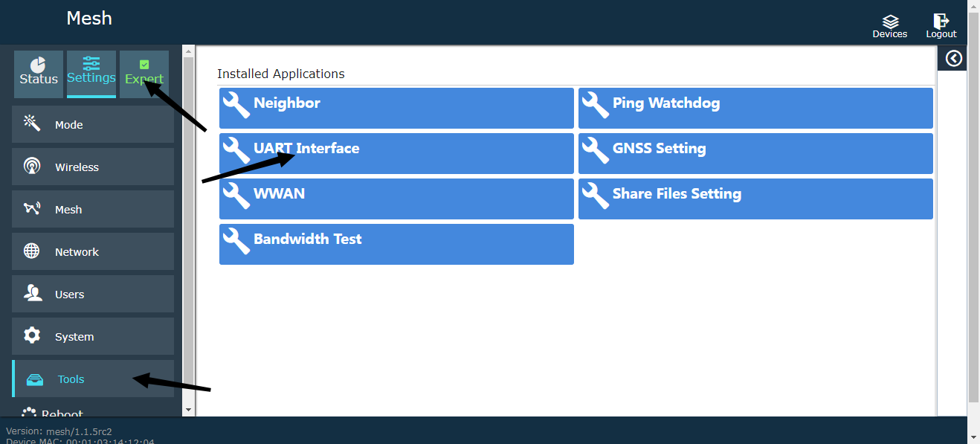This screenshot has height=444, width=980.
Task: Click the Logout door icon
Action: (x=941, y=22)
